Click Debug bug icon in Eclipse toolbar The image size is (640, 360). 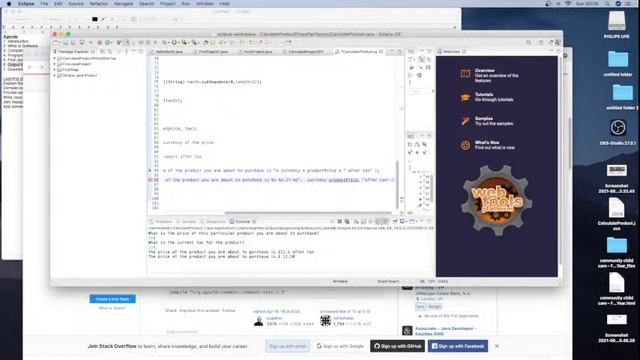point(164,42)
